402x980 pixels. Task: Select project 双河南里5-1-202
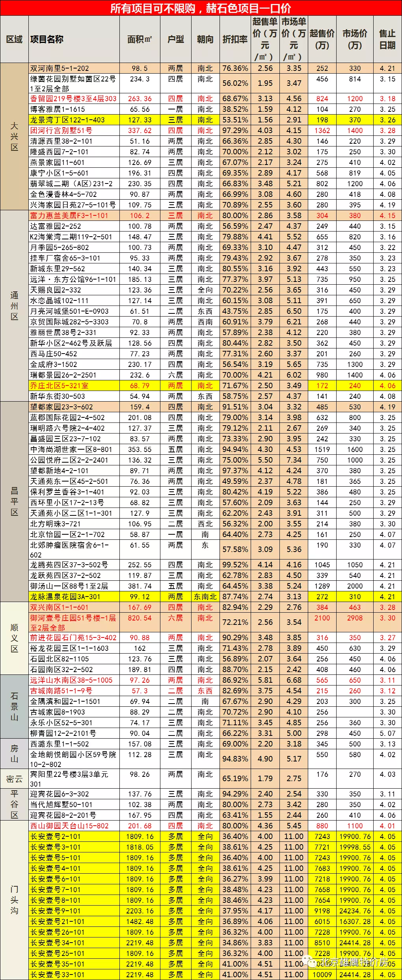tap(60, 68)
